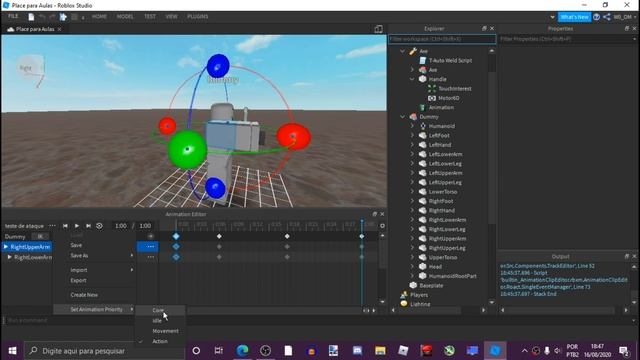Click the Redo arrow in the top toolbar
This screenshot has height=360, width=640.
(52, 17)
